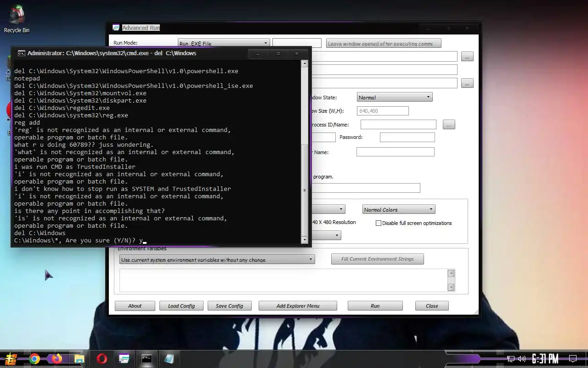Click the Password input field
This screenshot has width=588, height=368.
click(x=407, y=137)
